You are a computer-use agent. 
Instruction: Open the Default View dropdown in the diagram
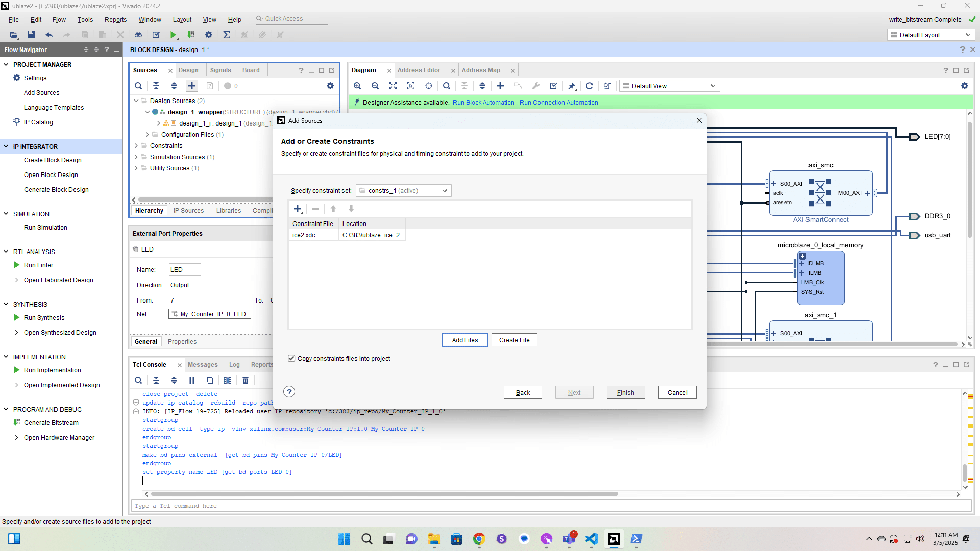[669, 86]
